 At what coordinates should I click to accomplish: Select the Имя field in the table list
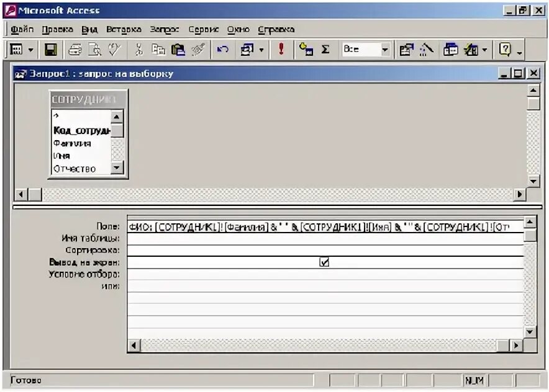point(61,156)
